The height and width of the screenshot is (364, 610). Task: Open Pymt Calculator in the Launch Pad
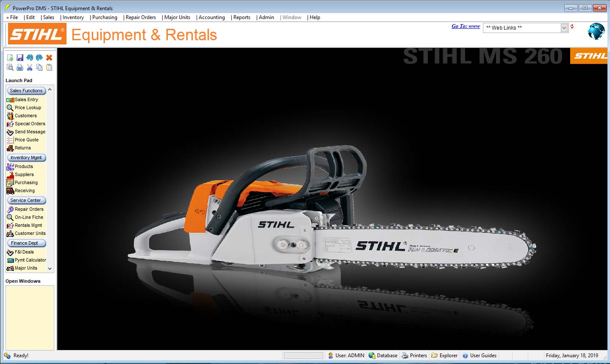tap(26, 260)
